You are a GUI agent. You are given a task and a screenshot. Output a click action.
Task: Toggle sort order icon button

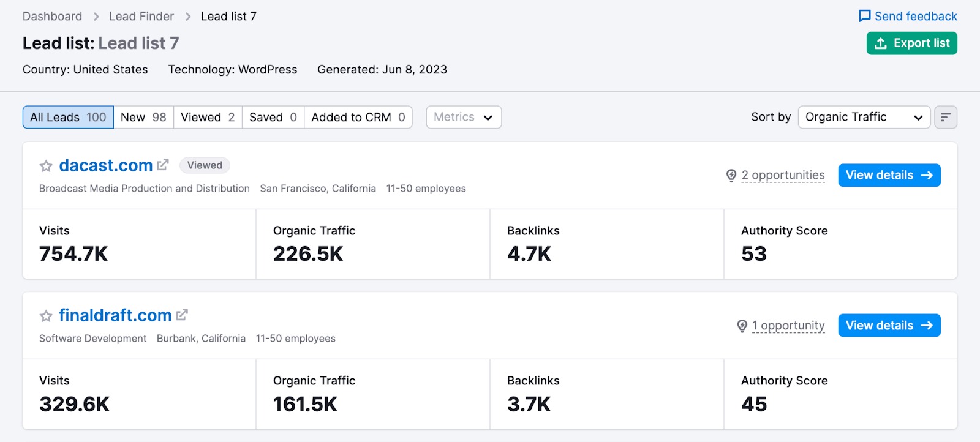pos(946,117)
